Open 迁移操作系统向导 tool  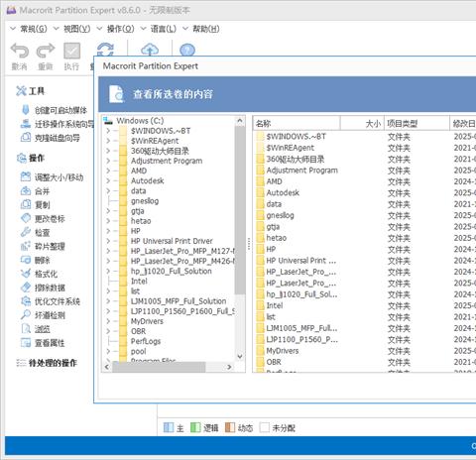[x=58, y=124]
